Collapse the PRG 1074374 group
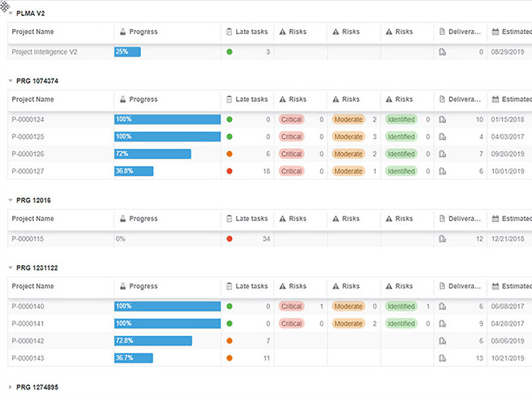 [x=10, y=81]
